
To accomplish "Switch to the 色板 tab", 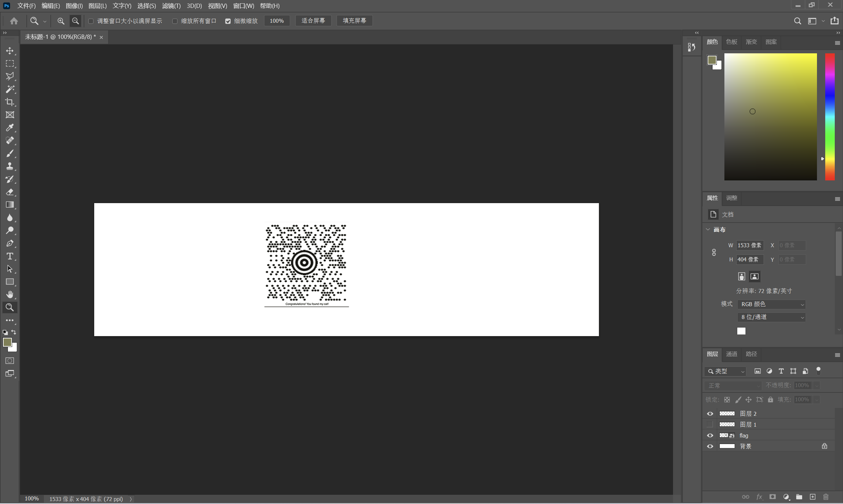I will (732, 42).
